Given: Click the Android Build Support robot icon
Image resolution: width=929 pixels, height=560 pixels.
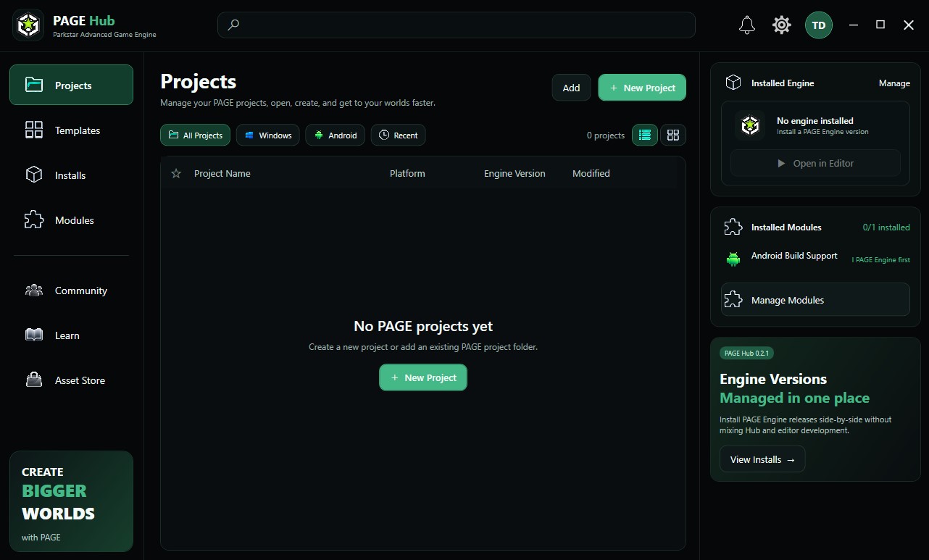Looking at the screenshot, I should (x=733, y=259).
